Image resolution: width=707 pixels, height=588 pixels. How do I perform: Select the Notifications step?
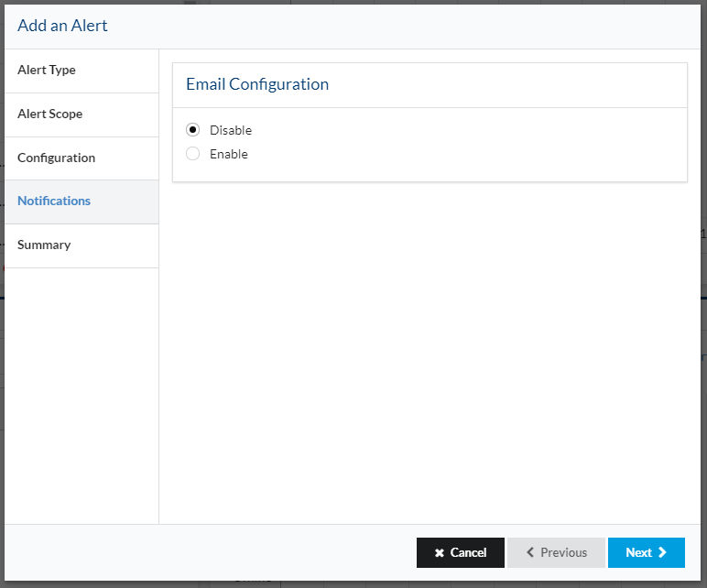click(82, 202)
